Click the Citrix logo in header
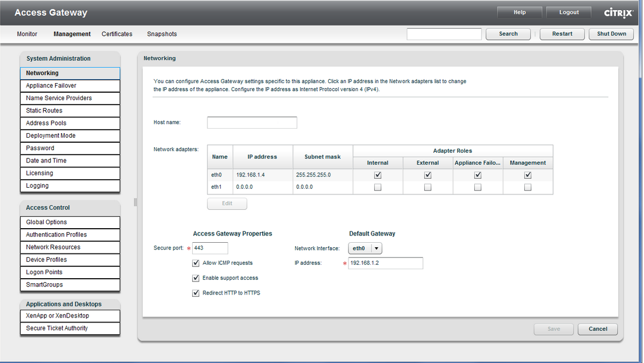The image size is (644, 363). pos(619,12)
